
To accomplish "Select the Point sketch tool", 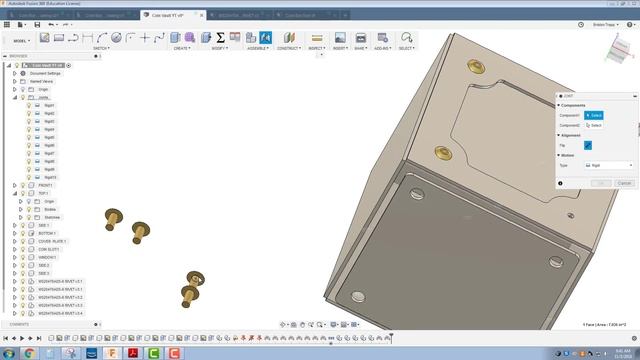I will 145,38.
